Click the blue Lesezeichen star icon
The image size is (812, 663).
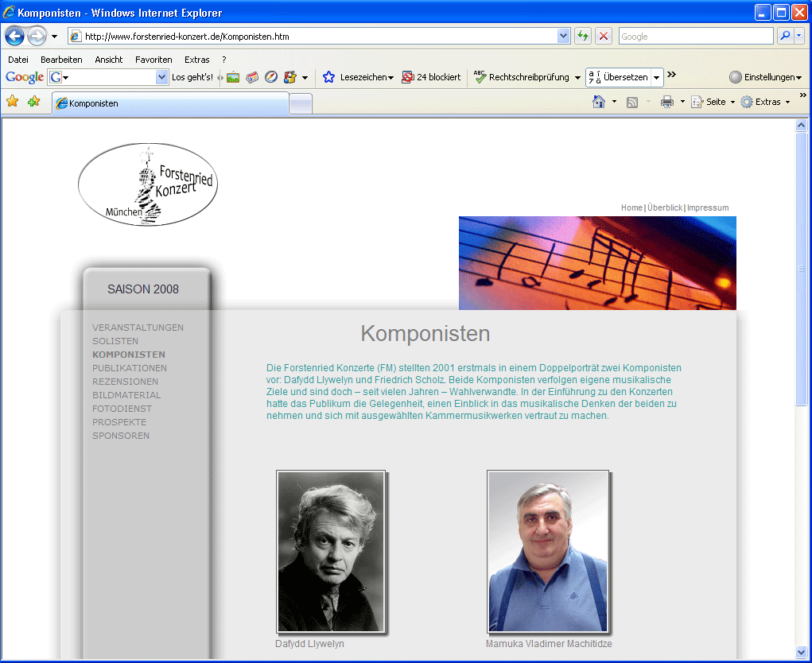[x=328, y=77]
